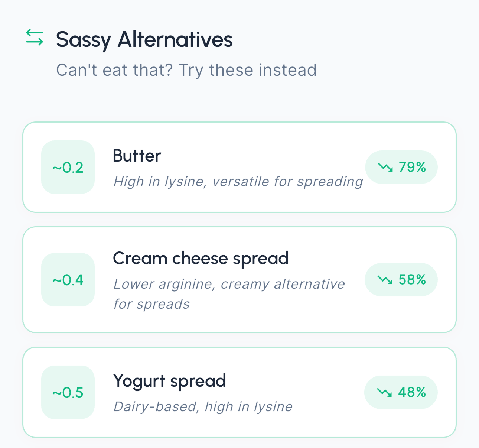Click Butter's "High in lysine" description
The image size is (479, 448).
238,182
